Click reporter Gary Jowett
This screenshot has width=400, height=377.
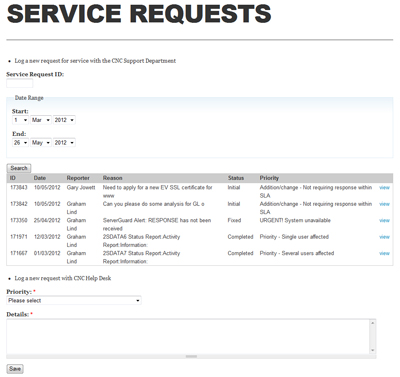(x=81, y=188)
